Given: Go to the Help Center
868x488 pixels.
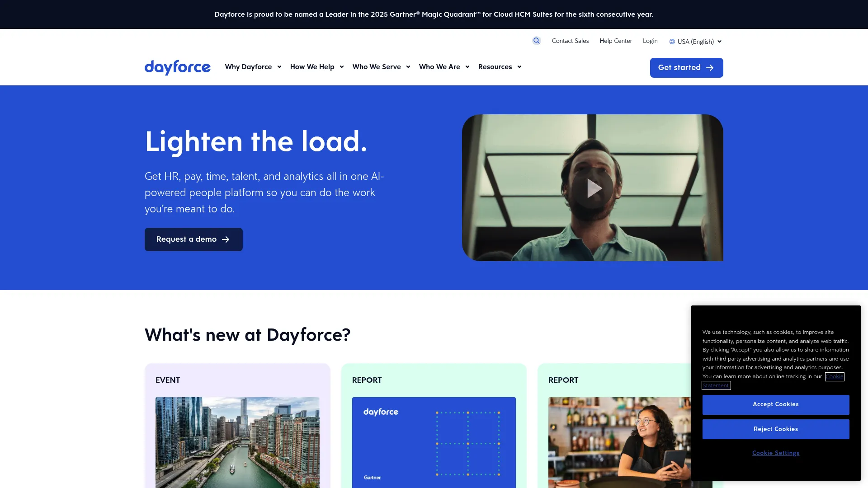Looking at the screenshot, I should pyautogui.click(x=616, y=41).
